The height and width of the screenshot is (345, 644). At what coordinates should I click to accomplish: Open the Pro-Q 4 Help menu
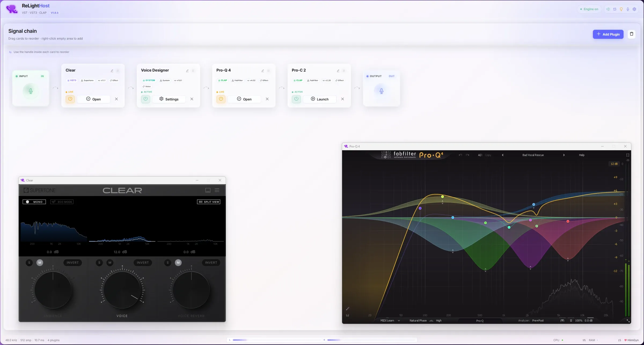(581, 155)
